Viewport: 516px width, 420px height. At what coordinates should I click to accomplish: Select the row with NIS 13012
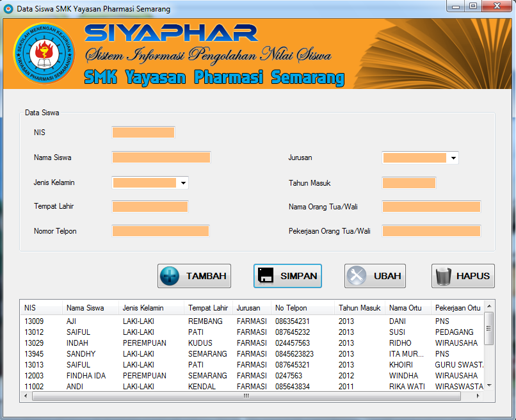(x=252, y=332)
